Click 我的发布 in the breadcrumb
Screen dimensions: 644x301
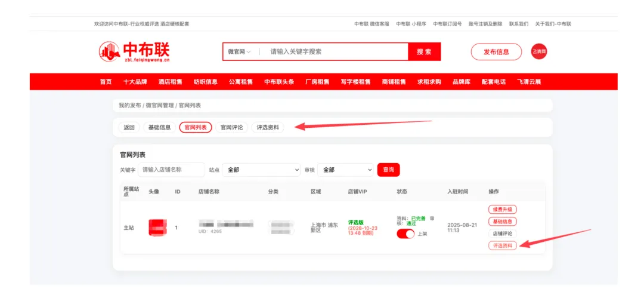tap(130, 106)
